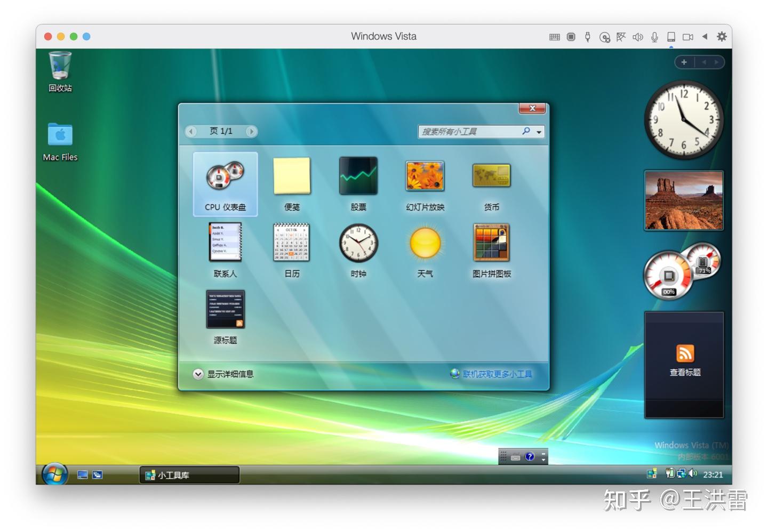Click sidebar previous gadgets arrow

click(x=704, y=62)
